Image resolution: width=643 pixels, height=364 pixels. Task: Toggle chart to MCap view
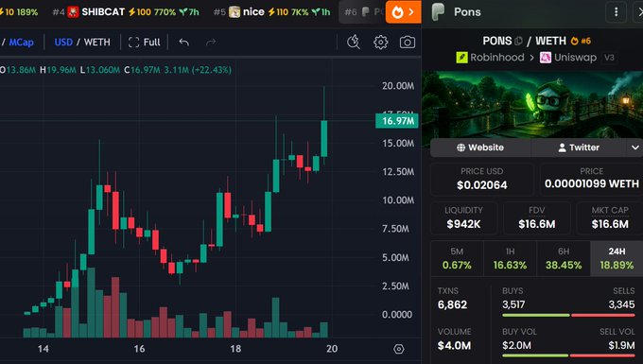click(x=22, y=43)
